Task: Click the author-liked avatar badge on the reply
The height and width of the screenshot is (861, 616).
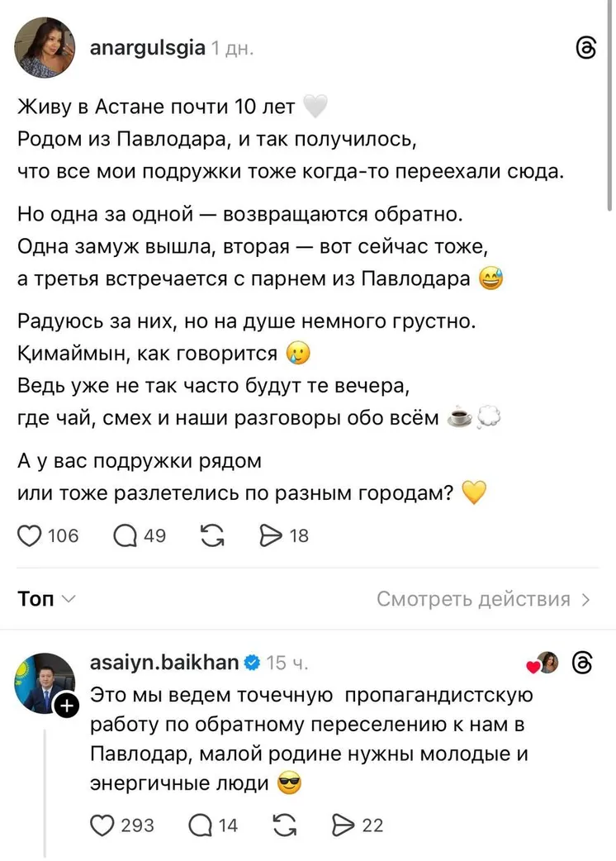Action: (545, 663)
